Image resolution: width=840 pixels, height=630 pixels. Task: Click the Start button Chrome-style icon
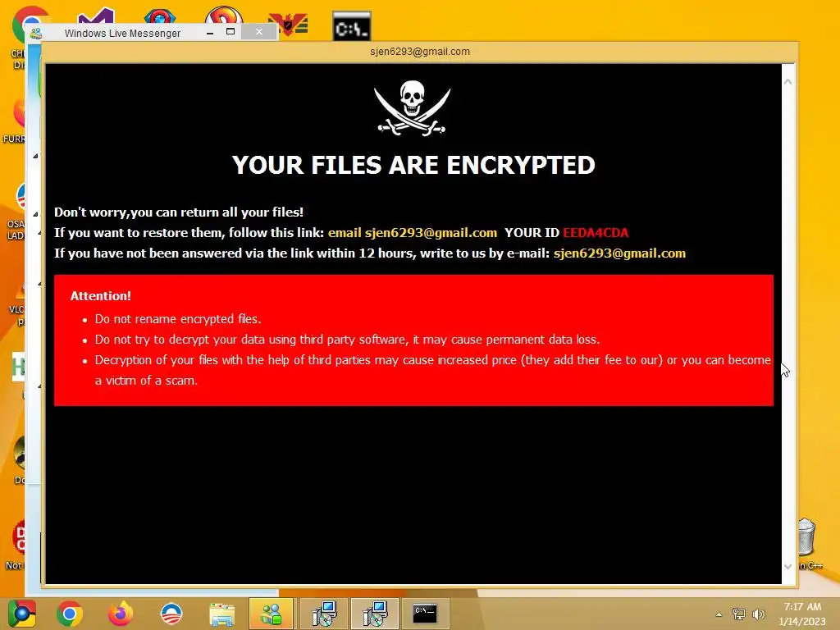pos(22,614)
